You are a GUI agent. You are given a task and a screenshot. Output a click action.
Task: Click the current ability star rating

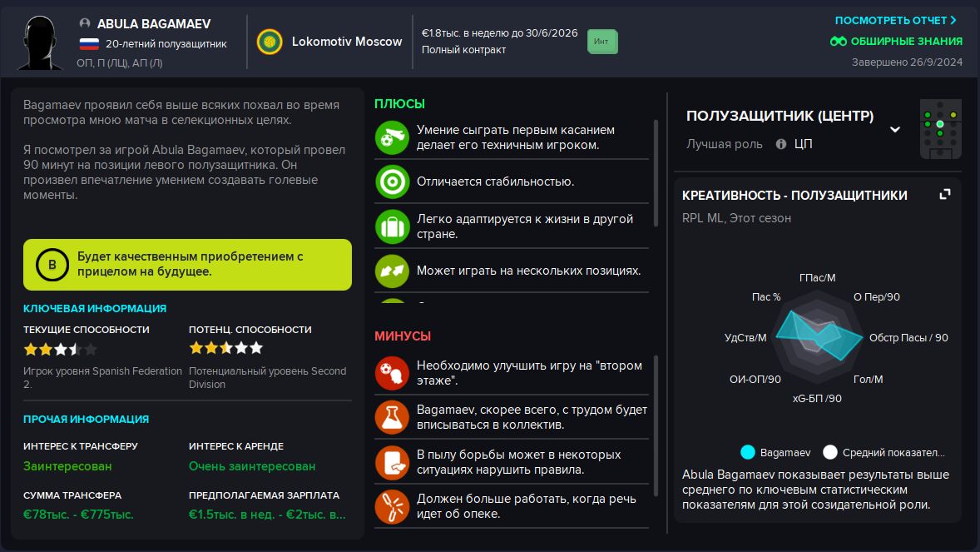[x=61, y=349]
